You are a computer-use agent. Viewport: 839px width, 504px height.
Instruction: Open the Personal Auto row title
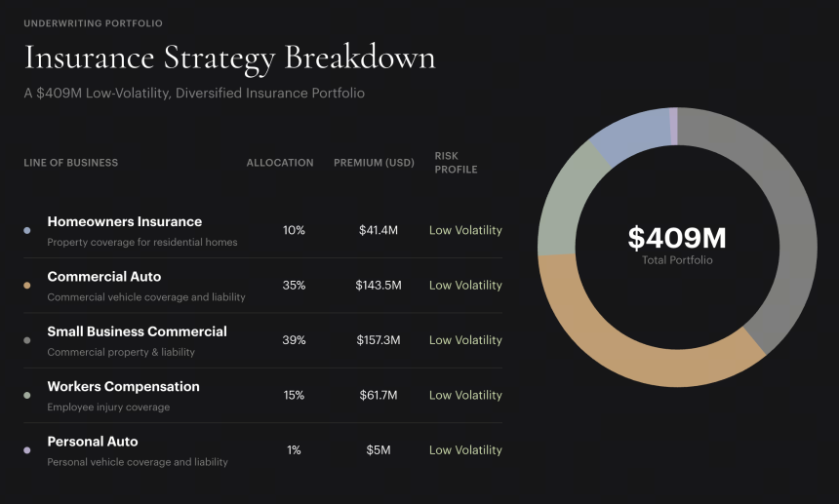coord(93,442)
